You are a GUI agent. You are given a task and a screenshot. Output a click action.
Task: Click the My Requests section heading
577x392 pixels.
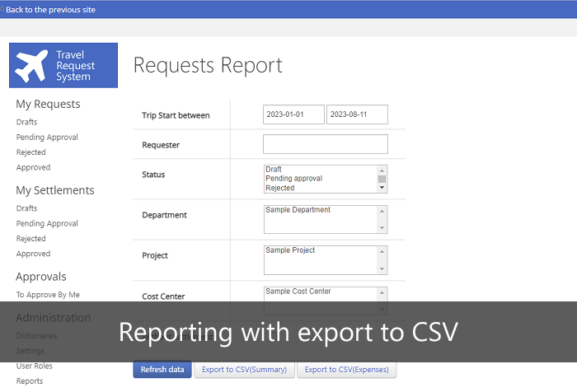pyautogui.click(x=48, y=104)
